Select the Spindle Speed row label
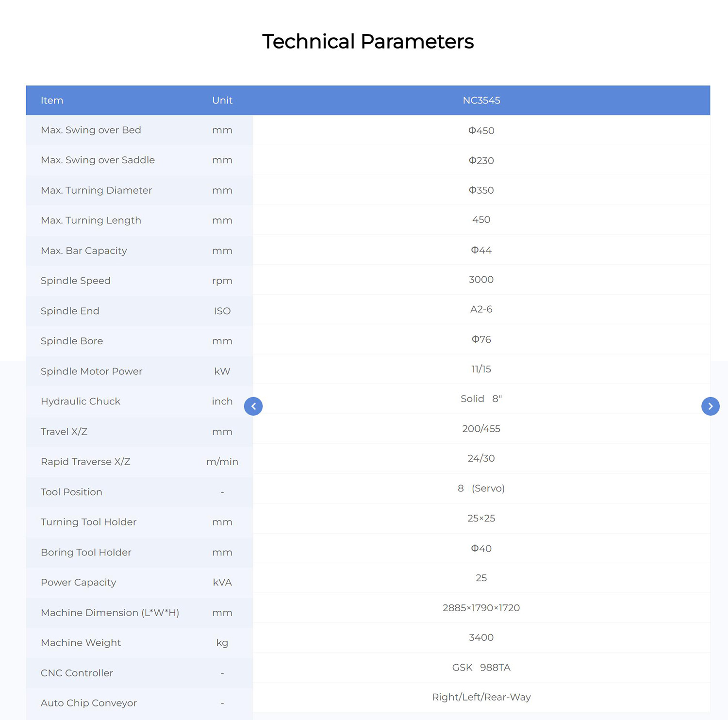Image resolution: width=728 pixels, height=720 pixels. (76, 281)
